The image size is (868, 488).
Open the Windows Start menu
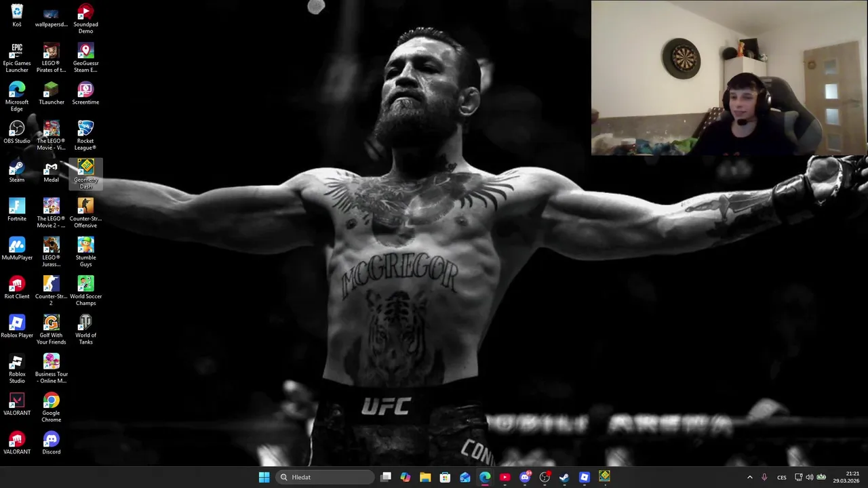pyautogui.click(x=264, y=477)
